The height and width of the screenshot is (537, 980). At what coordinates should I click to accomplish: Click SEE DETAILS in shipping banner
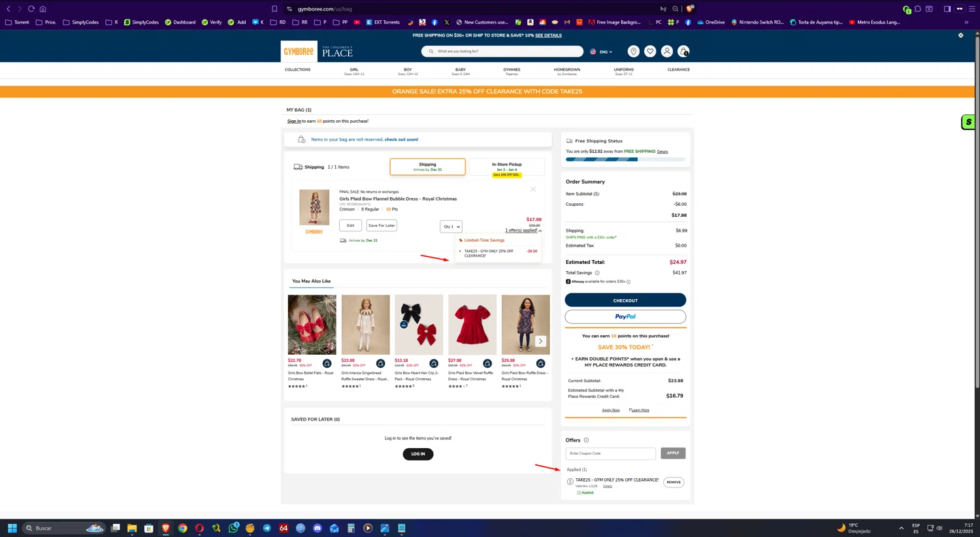(548, 35)
